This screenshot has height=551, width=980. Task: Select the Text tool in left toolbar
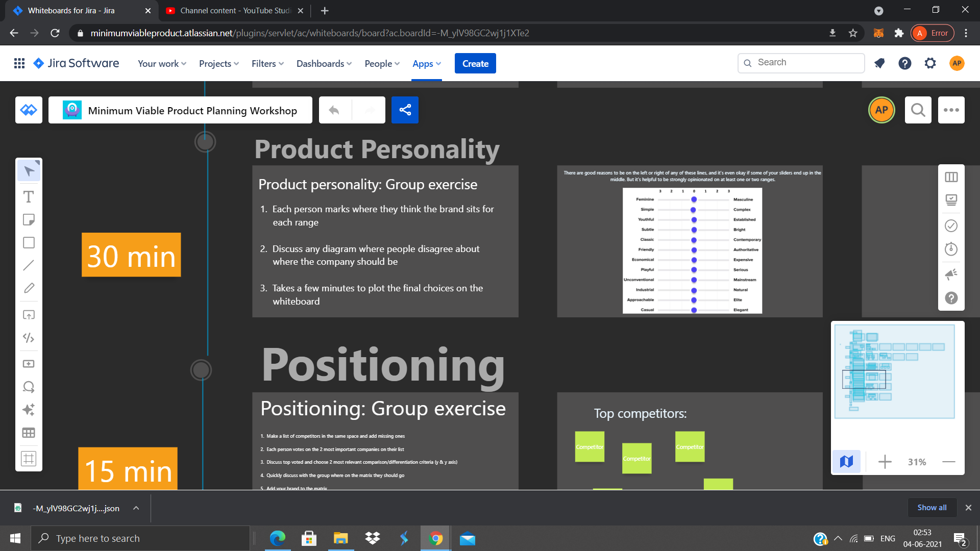pos(29,197)
